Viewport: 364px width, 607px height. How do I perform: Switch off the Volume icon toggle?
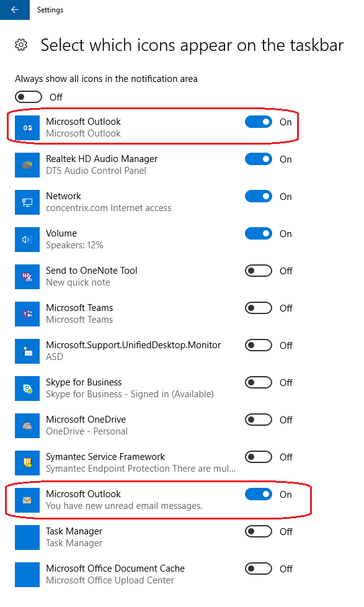[259, 233]
